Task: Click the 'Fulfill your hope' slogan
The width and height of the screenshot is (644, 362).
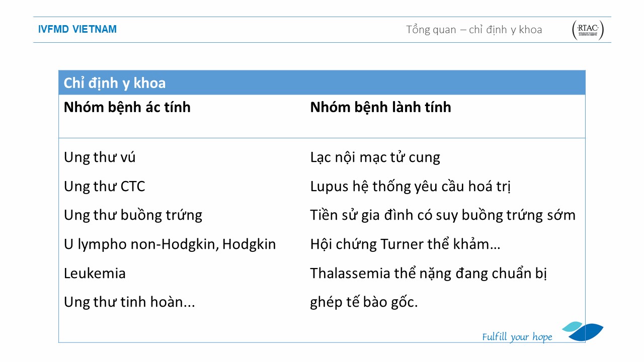Action: click(x=517, y=337)
